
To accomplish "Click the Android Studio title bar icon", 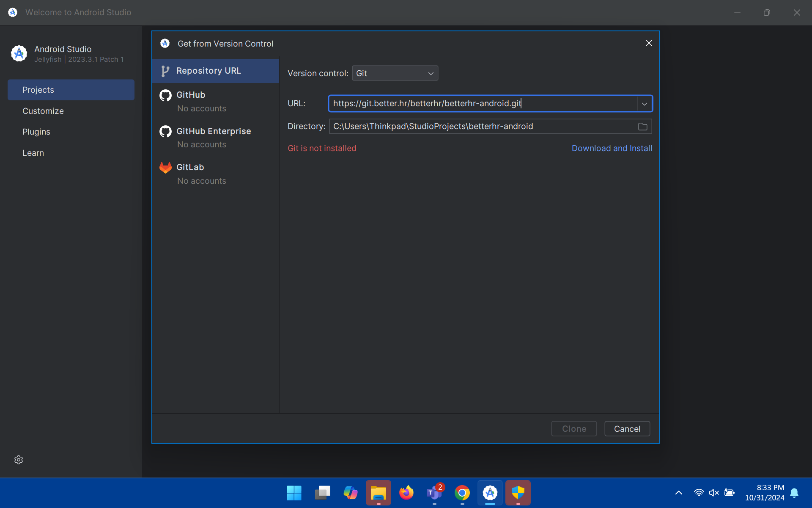I will pos(13,12).
